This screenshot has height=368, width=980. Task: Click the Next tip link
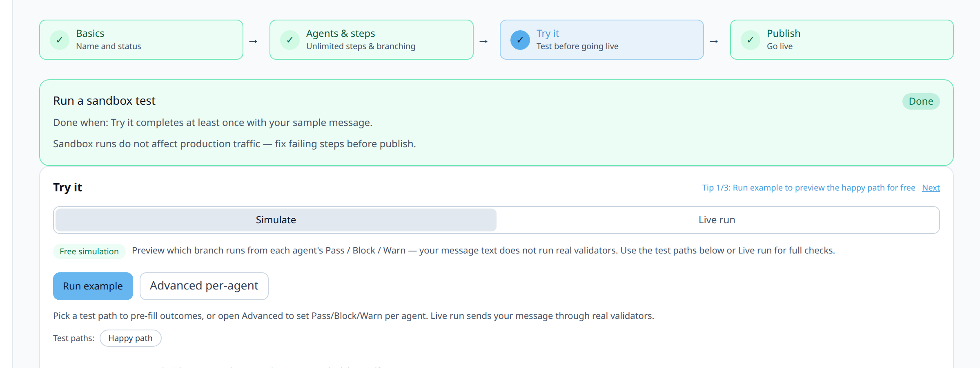tap(931, 188)
